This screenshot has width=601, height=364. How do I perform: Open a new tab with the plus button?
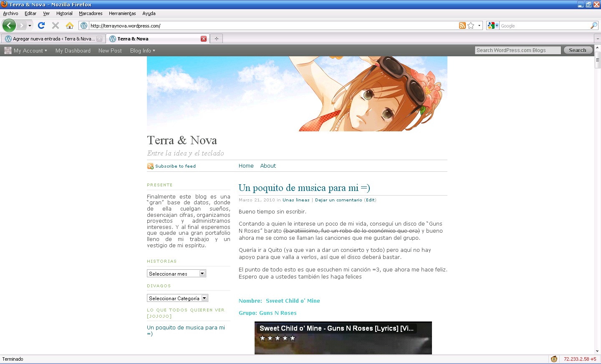[216, 39]
